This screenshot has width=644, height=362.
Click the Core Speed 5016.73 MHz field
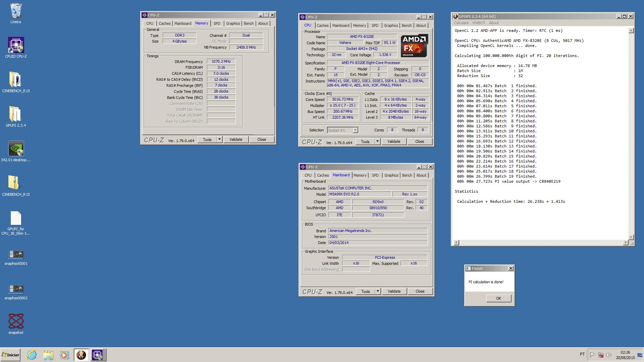[343, 99]
